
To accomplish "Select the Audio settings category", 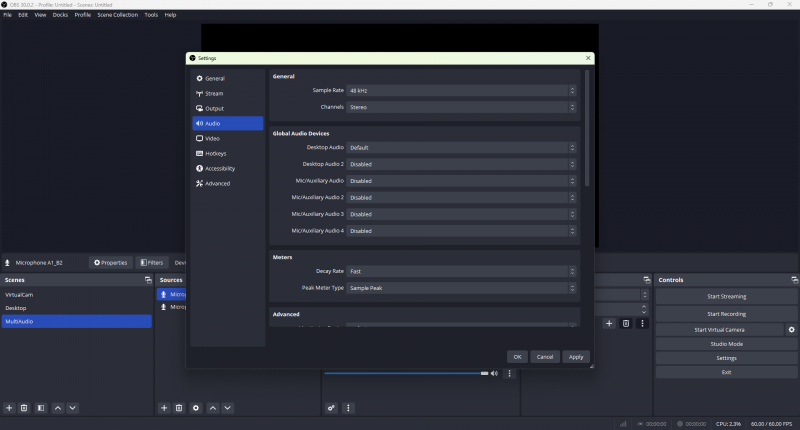I will pos(228,123).
